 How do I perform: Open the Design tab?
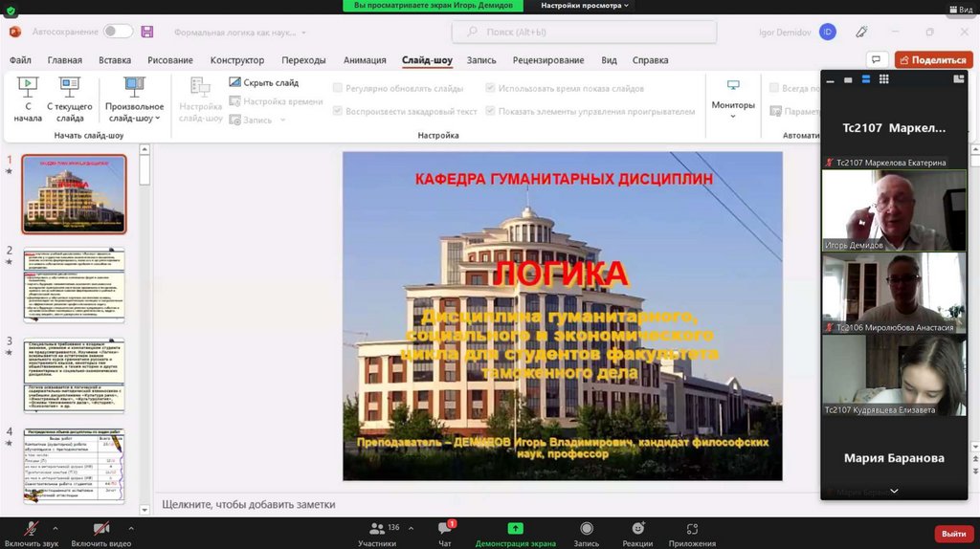point(237,60)
